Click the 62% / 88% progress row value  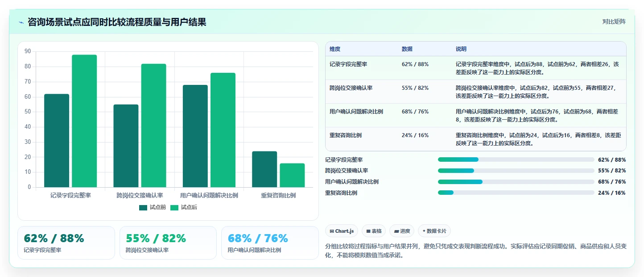point(612,159)
